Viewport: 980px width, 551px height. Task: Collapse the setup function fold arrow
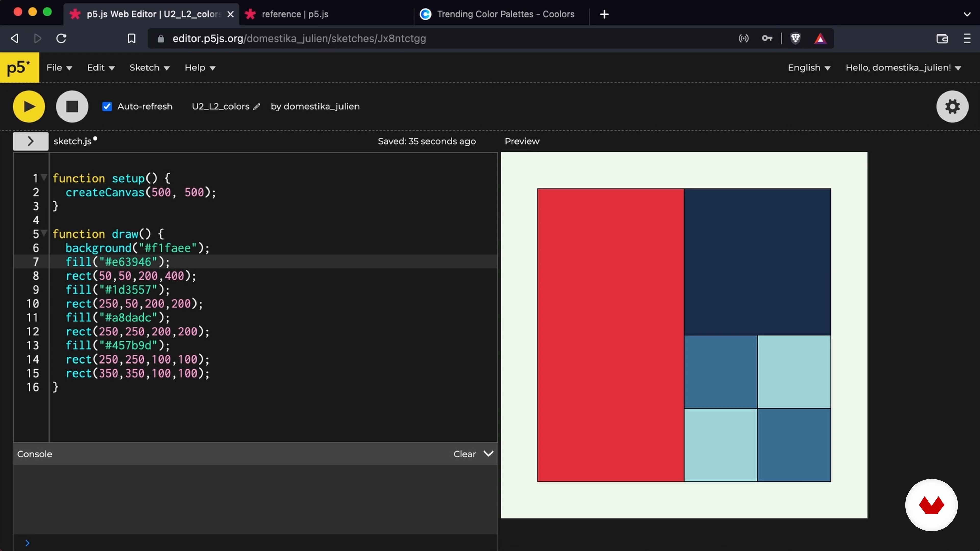(x=44, y=177)
